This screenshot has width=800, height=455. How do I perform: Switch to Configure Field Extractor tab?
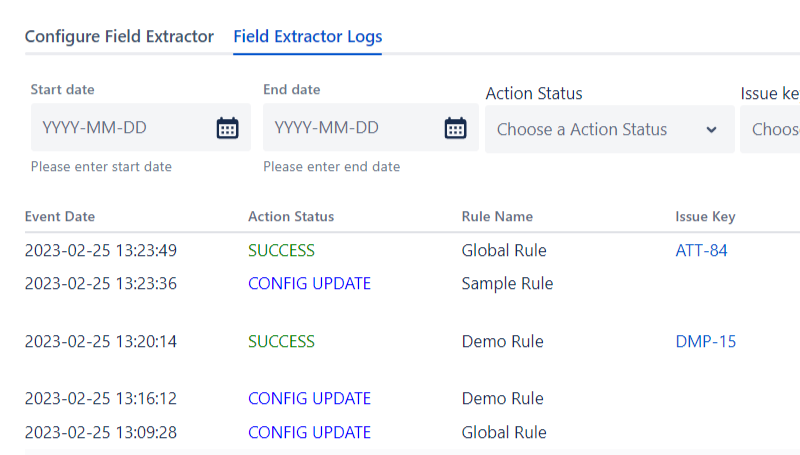coord(119,37)
